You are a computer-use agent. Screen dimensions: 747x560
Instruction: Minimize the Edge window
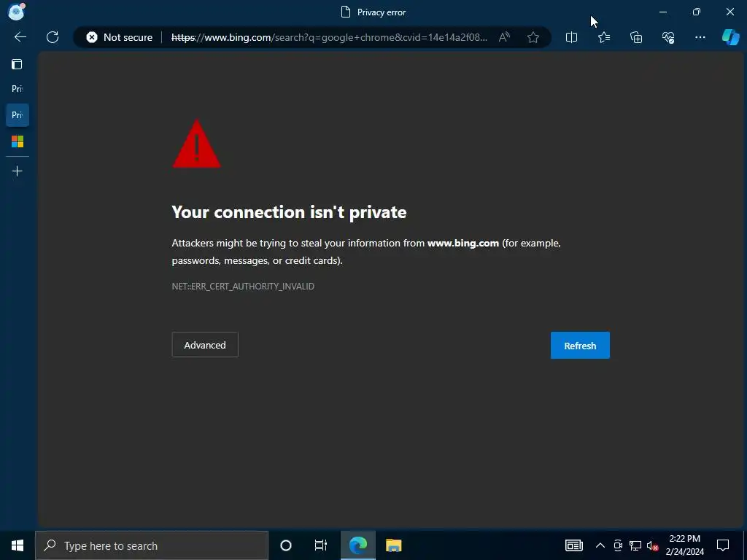662,12
